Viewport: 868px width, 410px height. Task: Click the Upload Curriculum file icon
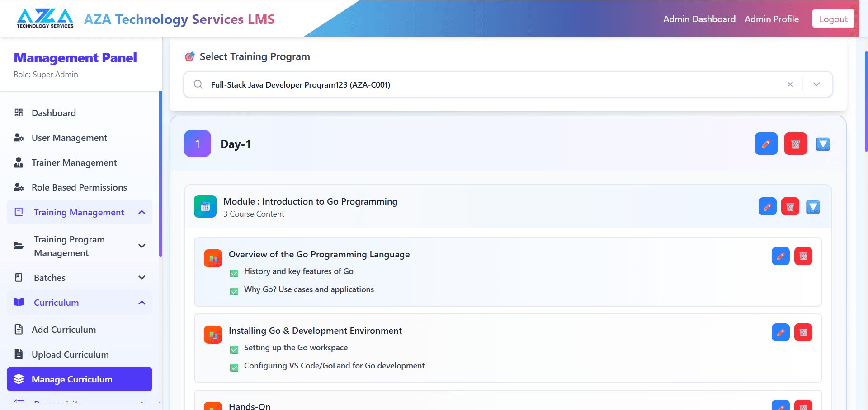point(19,354)
